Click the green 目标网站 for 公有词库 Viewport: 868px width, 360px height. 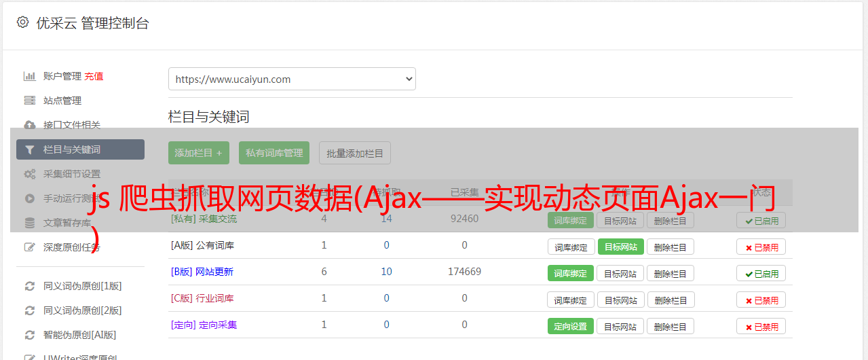point(620,247)
